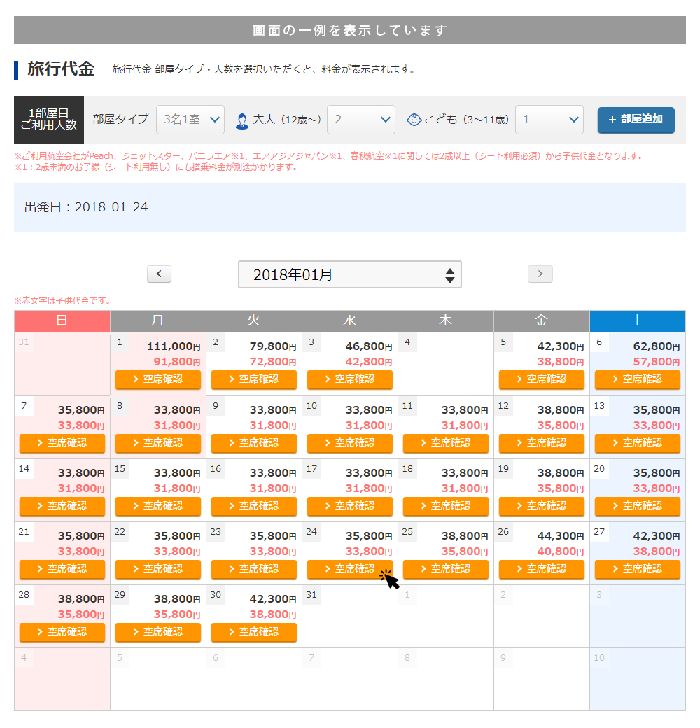This screenshot has width=700, height=728.
Task: Click the child face icon
Action: tap(414, 120)
